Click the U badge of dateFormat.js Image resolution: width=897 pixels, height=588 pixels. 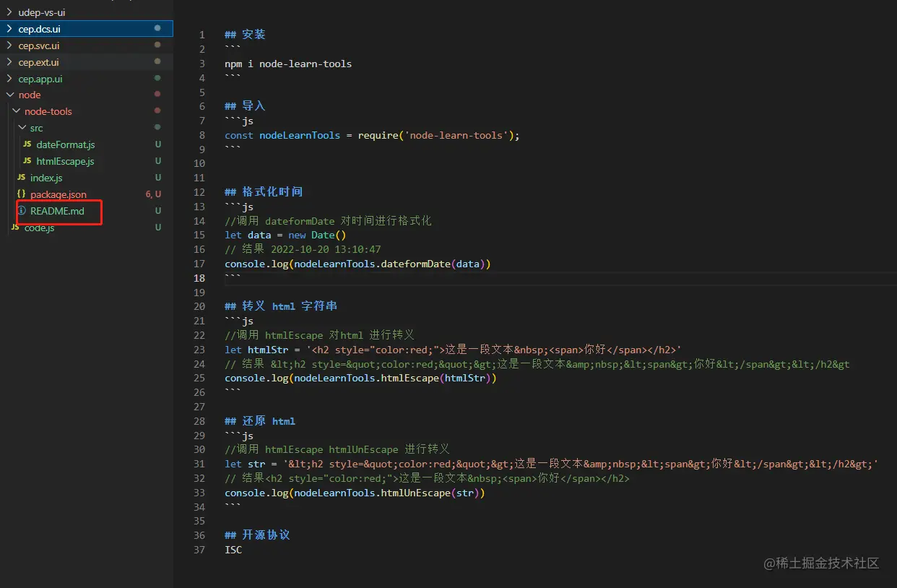pos(158,144)
